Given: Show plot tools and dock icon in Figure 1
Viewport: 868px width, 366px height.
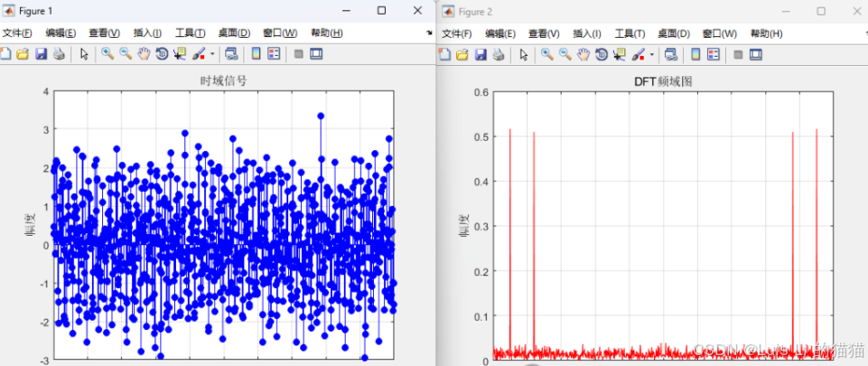Looking at the screenshot, I should pyautogui.click(x=316, y=54).
